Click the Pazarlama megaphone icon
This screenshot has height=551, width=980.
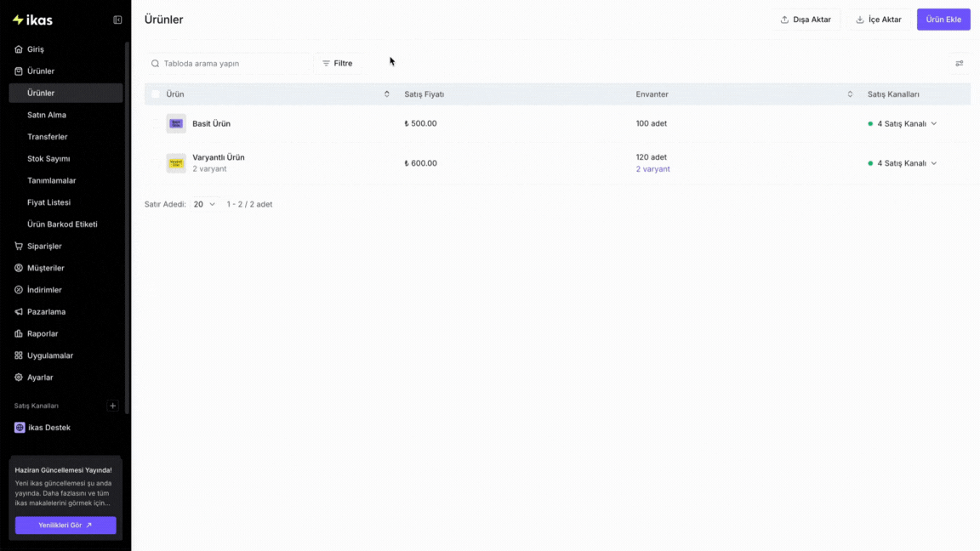pos(19,312)
